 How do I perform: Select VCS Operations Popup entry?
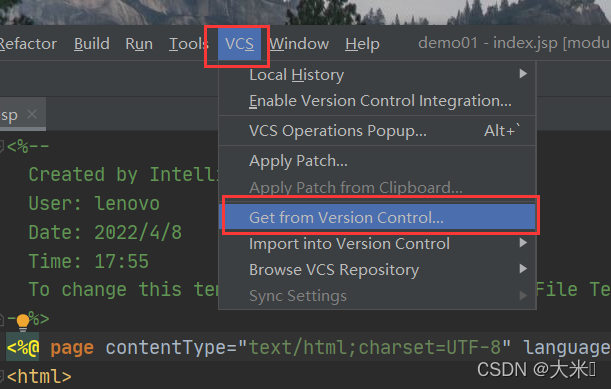tap(377, 131)
